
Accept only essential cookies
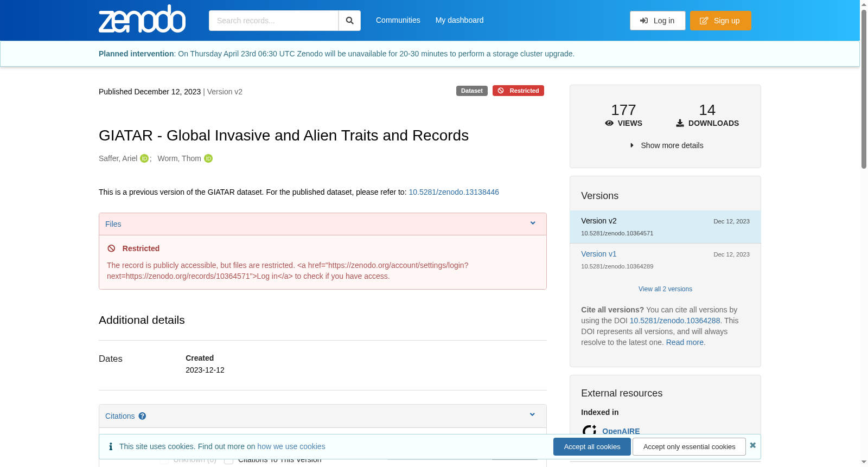689,446
